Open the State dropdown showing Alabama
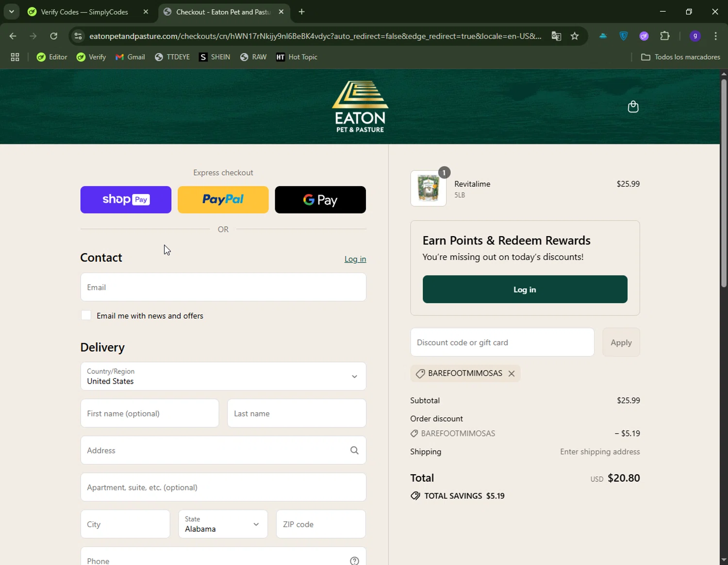Image resolution: width=728 pixels, height=565 pixels. tap(223, 524)
